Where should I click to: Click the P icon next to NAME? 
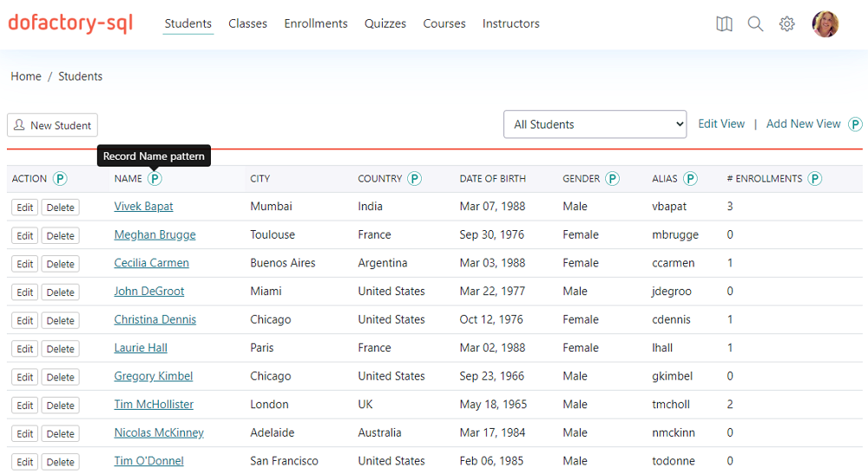point(155,179)
